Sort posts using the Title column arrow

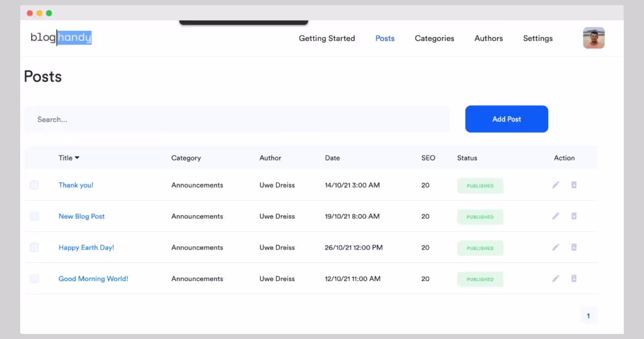coord(77,158)
